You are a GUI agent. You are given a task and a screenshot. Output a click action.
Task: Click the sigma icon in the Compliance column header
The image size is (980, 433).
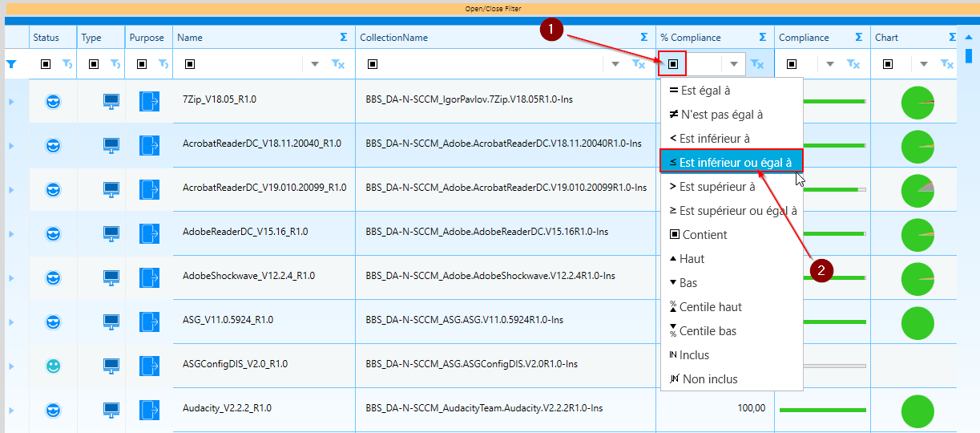click(858, 38)
